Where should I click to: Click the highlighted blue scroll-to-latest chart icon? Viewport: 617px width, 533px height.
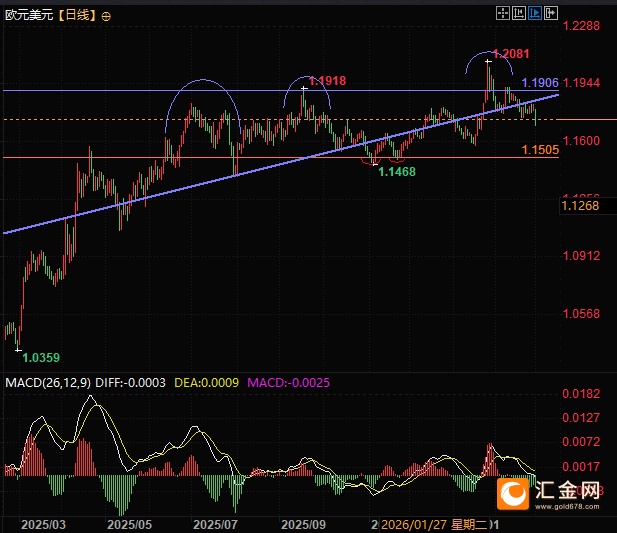(x=535, y=13)
